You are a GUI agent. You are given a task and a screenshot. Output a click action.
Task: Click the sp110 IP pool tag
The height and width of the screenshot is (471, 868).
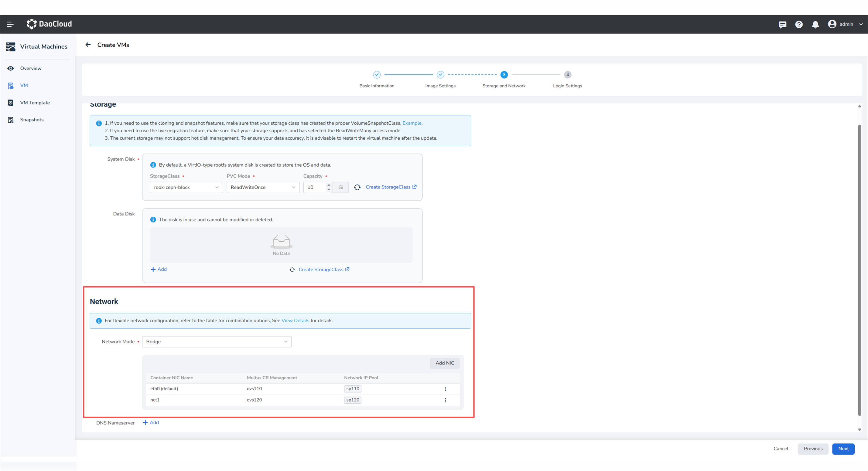pos(353,389)
